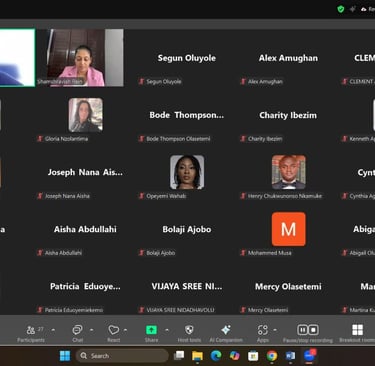Image resolution: width=375 pixels, height=366 pixels.
Task: Click muted mic icon beside Charity Ibezim label
Action: 243,139
